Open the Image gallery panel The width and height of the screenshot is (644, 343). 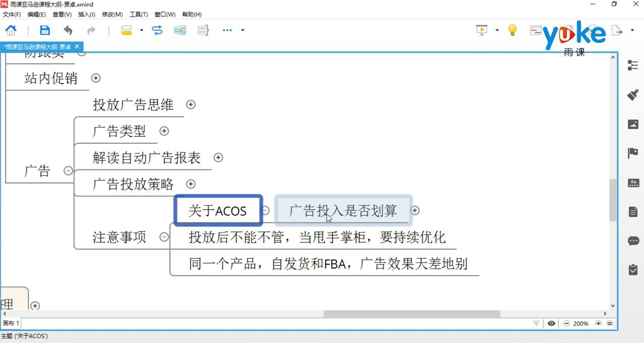[x=633, y=124]
